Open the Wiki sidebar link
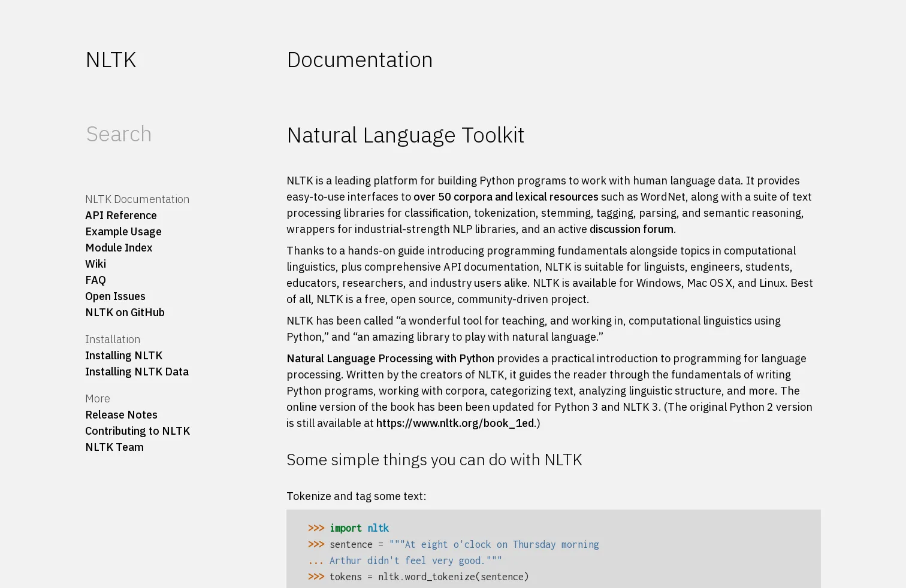Image resolution: width=906 pixels, height=588 pixels. coord(95,263)
